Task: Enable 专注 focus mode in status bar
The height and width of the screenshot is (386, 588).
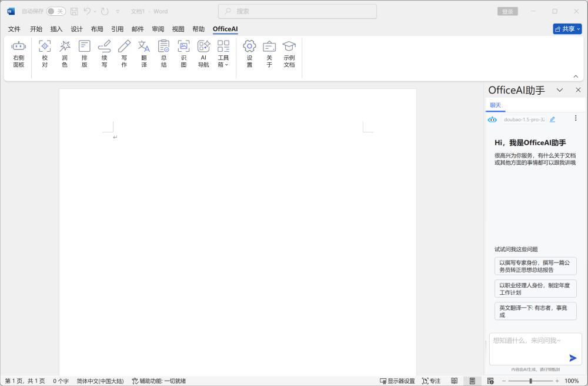Action: 430,381
